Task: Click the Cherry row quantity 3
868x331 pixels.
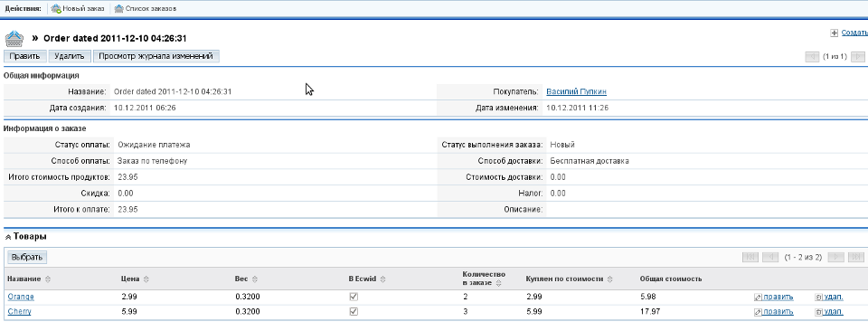Action: coord(465,312)
